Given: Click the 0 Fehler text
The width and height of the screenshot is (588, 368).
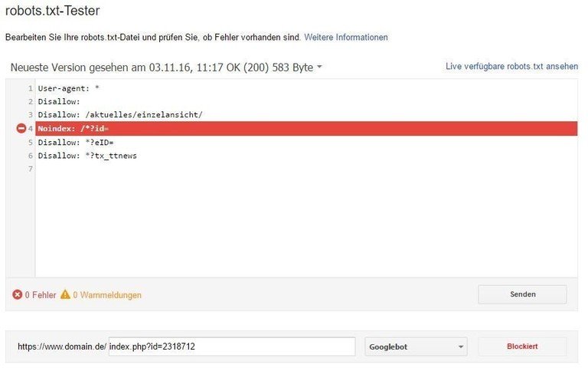Looking at the screenshot, I should [x=40, y=294].
